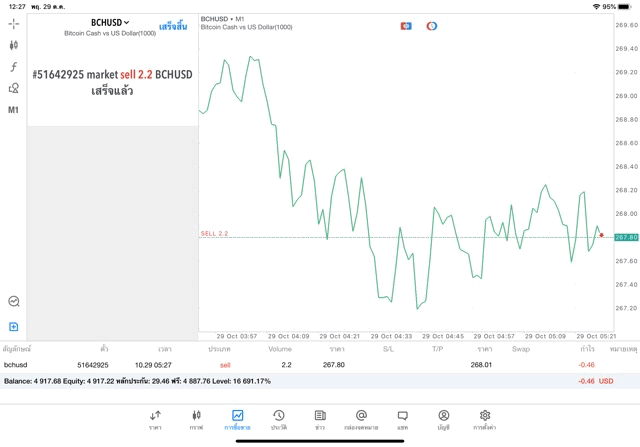Tap the เวลา time column header
This screenshot has width=640, height=447.
(165, 349)
